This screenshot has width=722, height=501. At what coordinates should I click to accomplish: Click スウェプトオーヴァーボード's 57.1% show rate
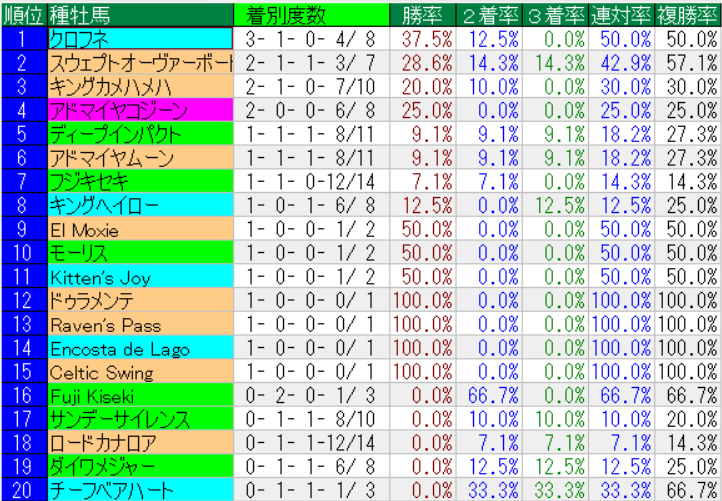coord(688,63)
